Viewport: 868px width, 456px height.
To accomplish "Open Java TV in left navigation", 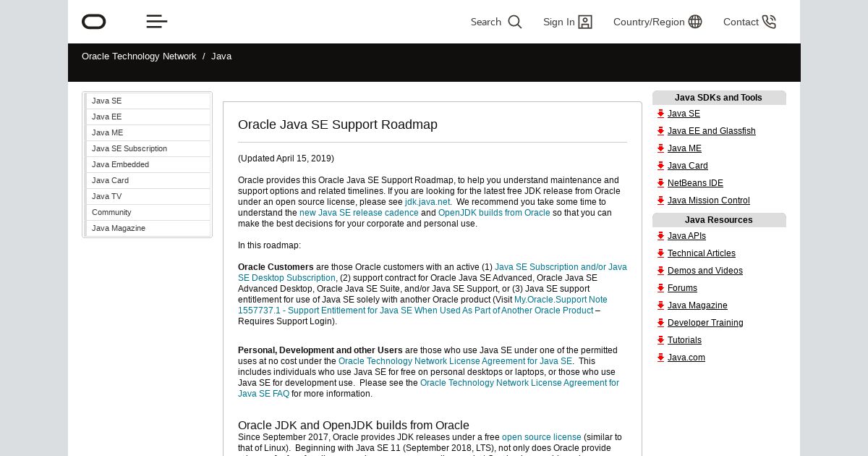I will [x=148, y=196].
